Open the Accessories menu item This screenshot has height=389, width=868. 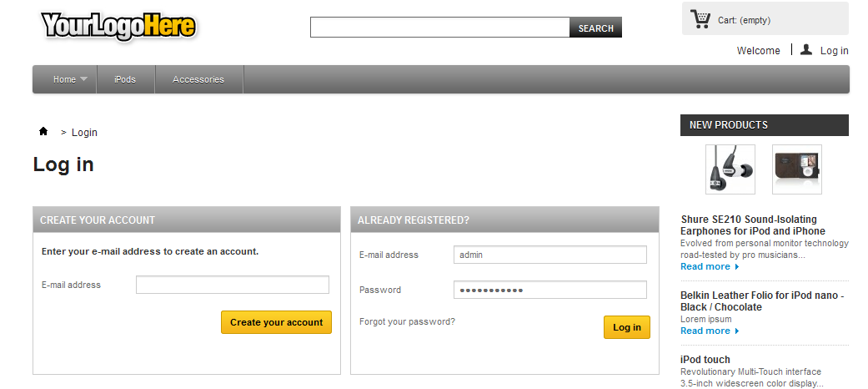click(x=198, y=79)
